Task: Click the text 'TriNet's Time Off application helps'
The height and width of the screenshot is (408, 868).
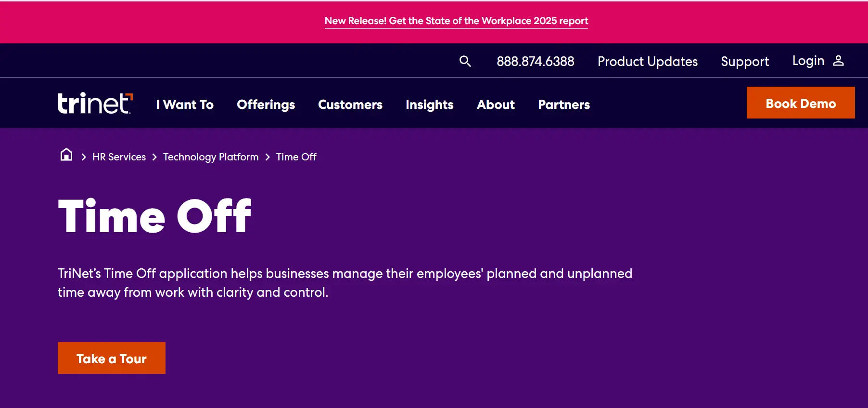Action: click(x=160, y=274)
